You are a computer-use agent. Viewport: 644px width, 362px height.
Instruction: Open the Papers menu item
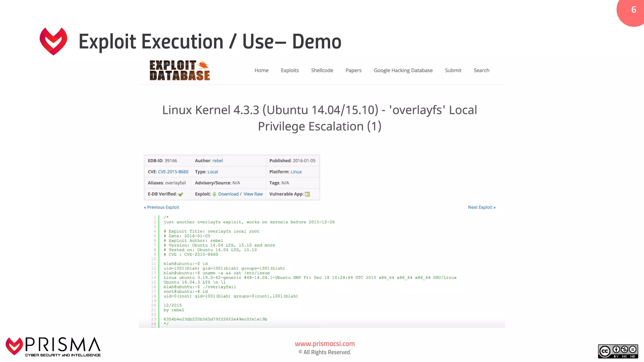point(353,70)
